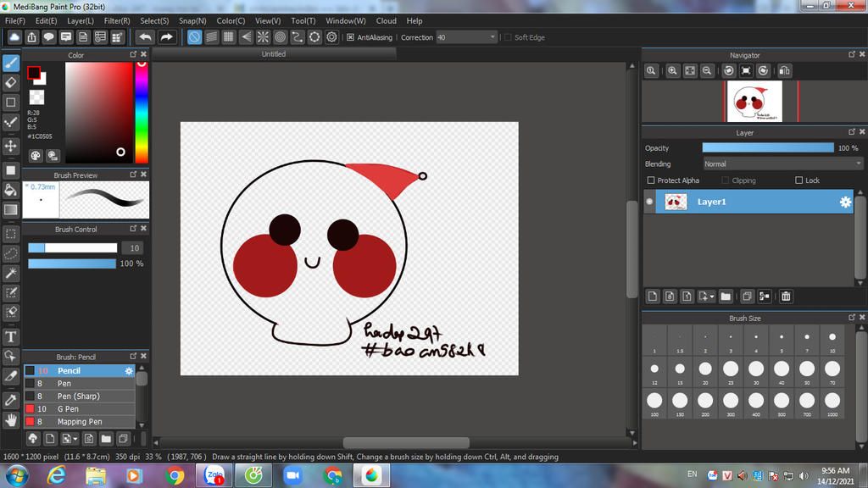Viewport: 868px width, 488px height.
Task: Zoom in using the Navigator magnifier plus
Action: [x=672, y=71]
